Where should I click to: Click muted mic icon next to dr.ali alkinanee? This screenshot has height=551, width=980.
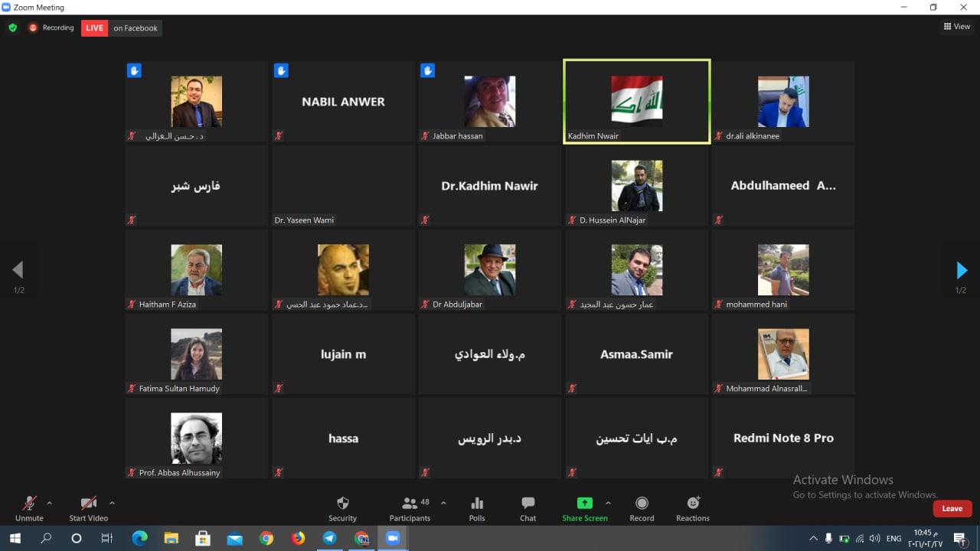tap(719, 136)
